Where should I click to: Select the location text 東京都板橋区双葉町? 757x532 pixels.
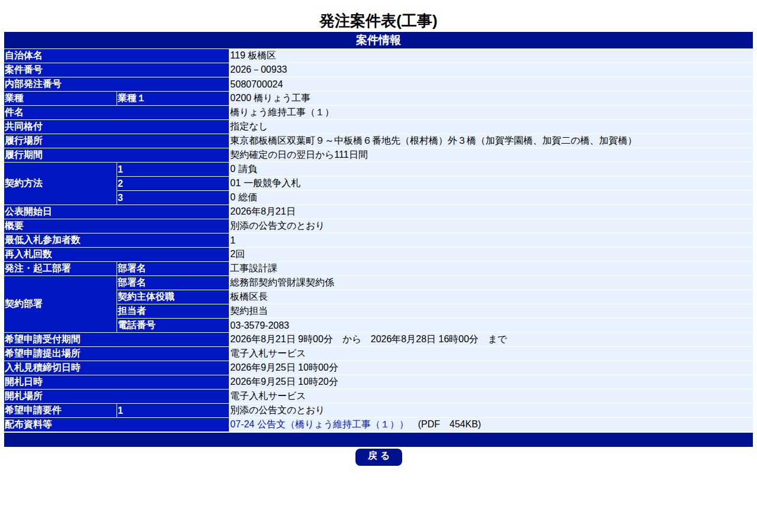pos(273,141)
